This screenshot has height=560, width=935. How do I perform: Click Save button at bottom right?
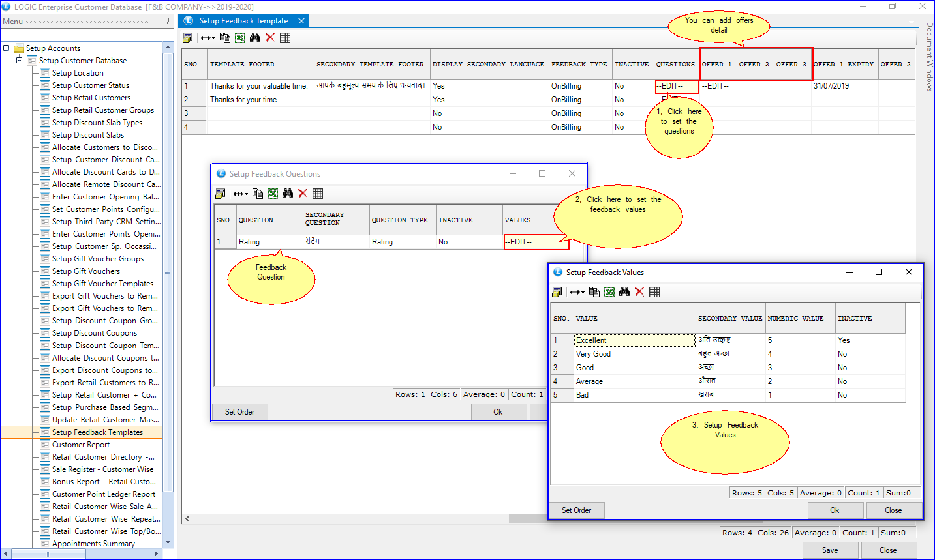tap(829, 550)
